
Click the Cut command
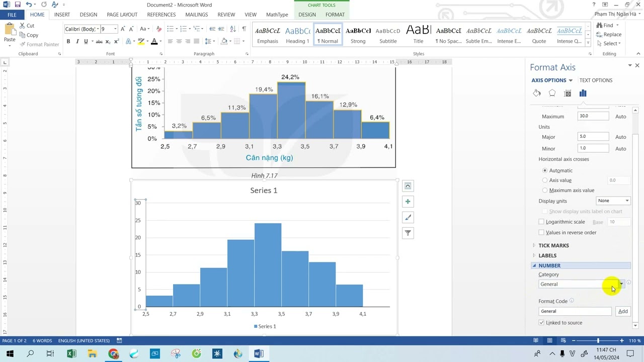pyautogui.click(x=27, y=26)
